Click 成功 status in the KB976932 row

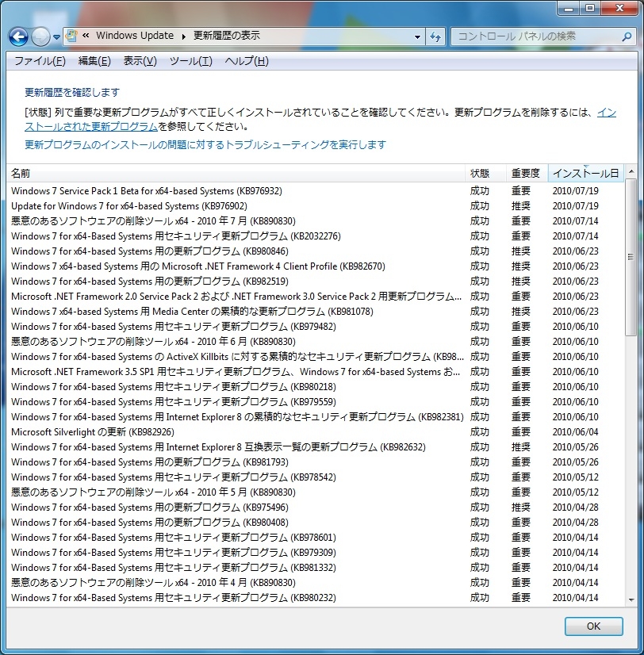(479, 191)
